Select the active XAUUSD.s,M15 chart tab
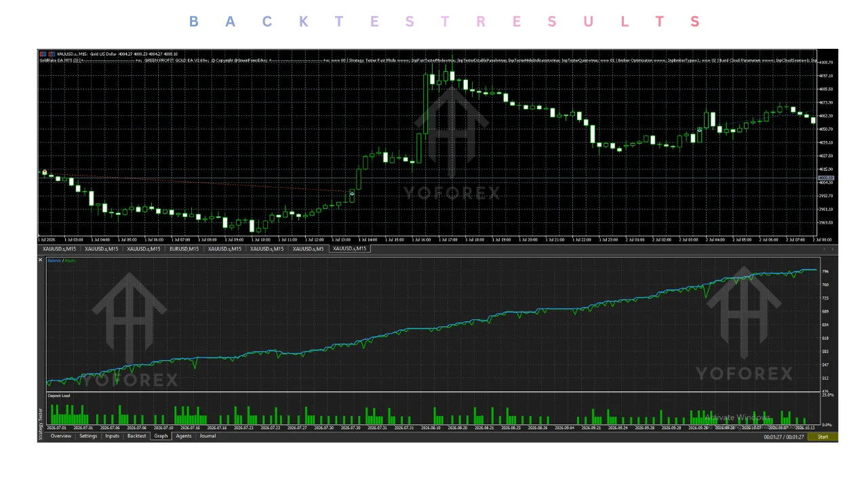 coord(349,249)
